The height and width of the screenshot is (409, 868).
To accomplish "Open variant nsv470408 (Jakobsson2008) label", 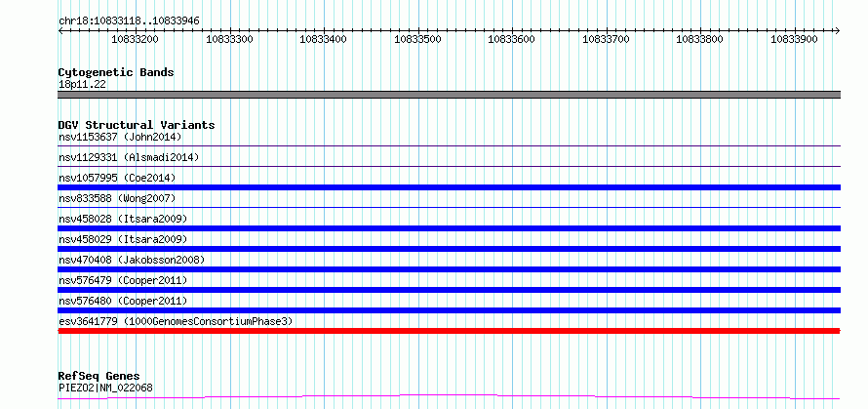I will click(x=132, y=260).
